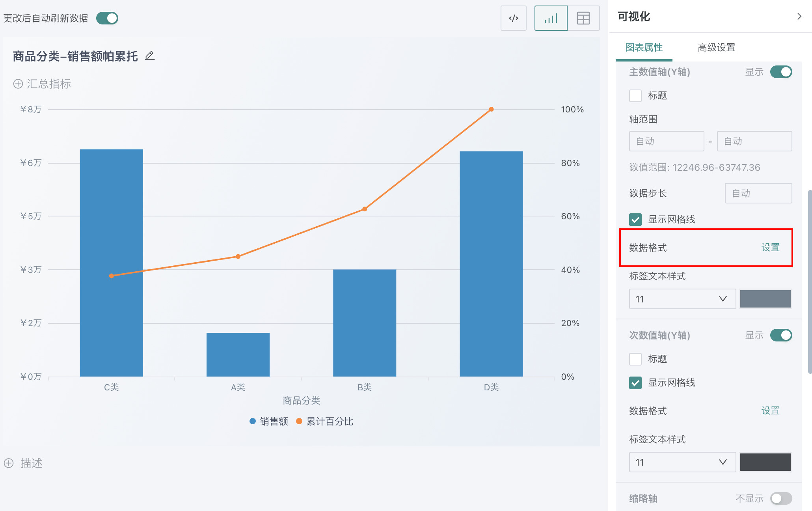Open the 主数值轴 label font size dropdown
The image size is (812, 511).
point(682,299)
